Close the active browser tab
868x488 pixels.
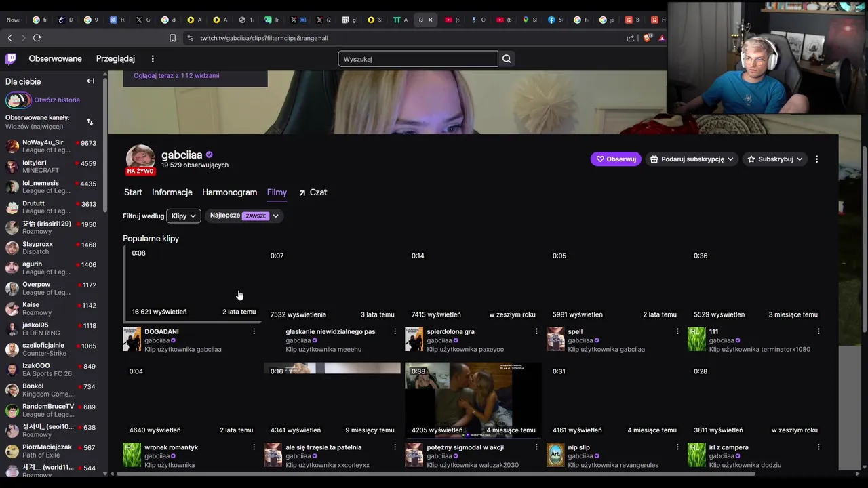pyautogui.click(x=430, y=20)
